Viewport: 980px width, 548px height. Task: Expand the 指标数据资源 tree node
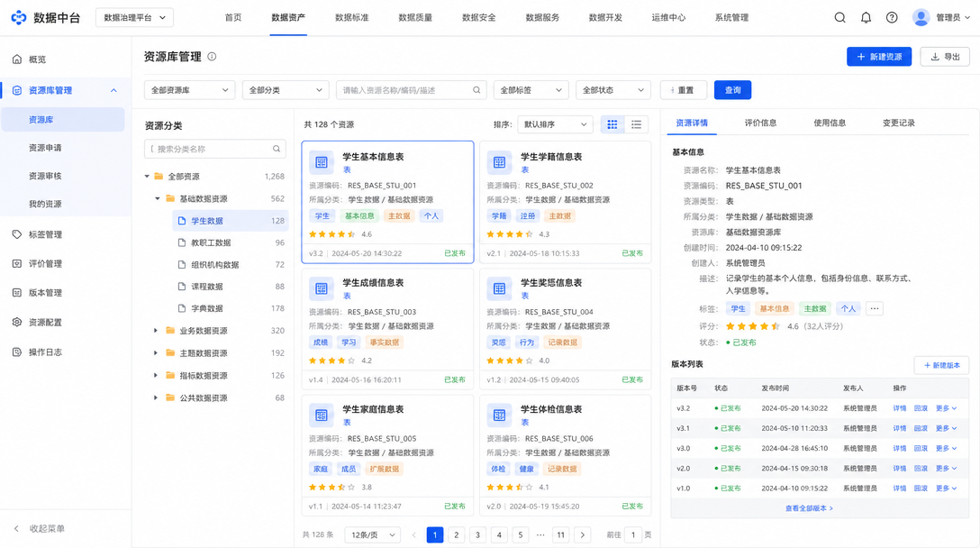point(156,375)
